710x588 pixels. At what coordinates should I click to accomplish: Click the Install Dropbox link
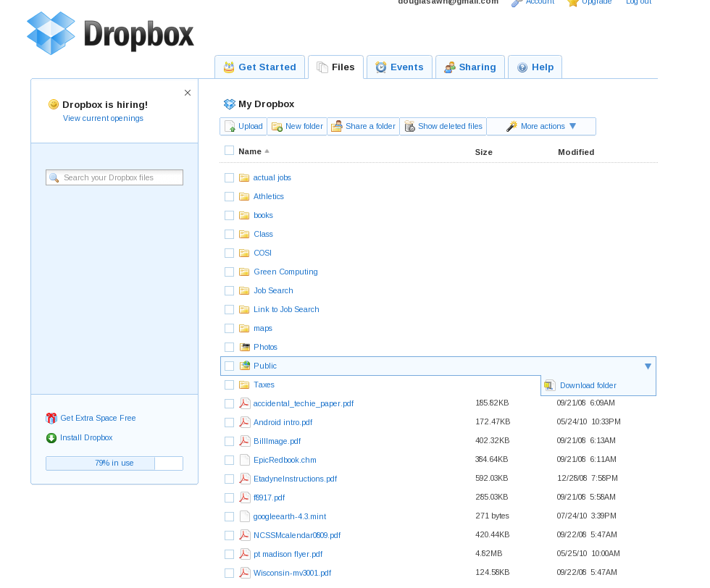tap(86, 437)
